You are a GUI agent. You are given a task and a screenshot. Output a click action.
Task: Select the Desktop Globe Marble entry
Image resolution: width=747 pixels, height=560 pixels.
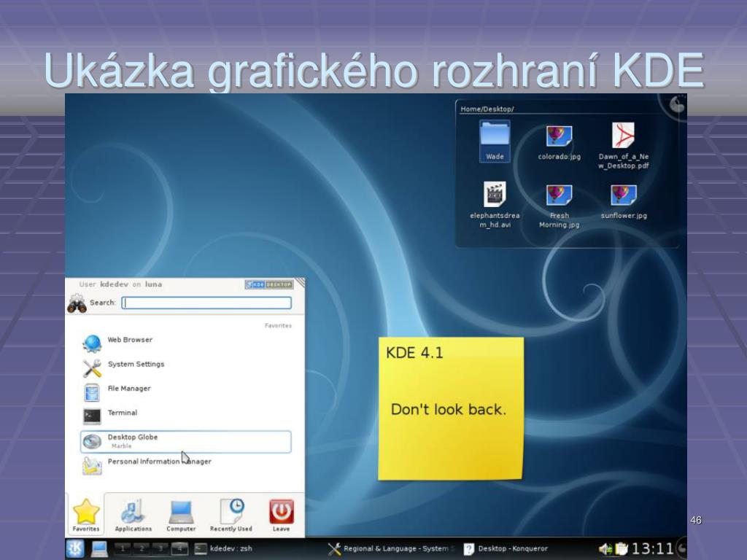point(186,441)
